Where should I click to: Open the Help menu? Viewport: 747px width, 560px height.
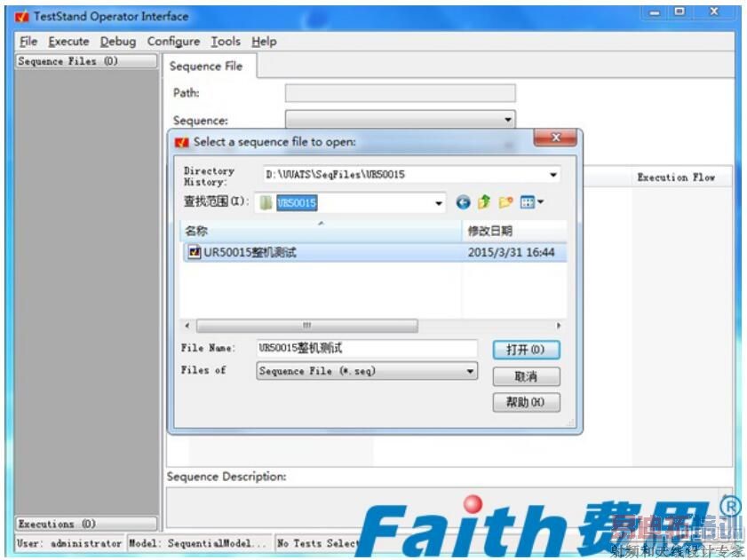point(264,42)
